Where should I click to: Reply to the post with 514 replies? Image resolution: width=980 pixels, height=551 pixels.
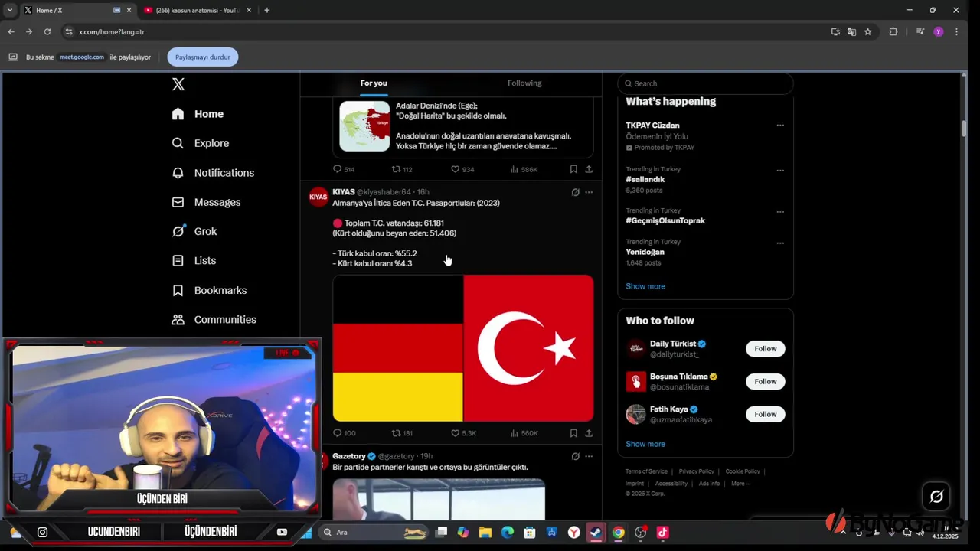pyautogui.click(x=344, y=169)
